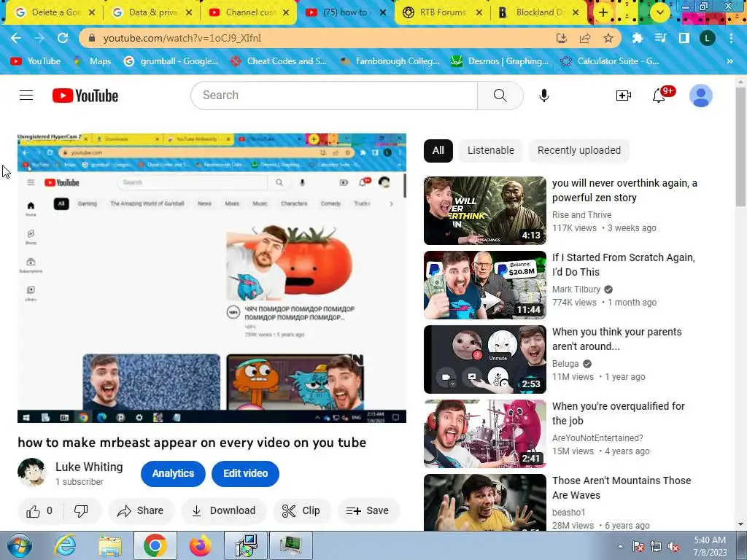Open the Action Center flag tray icon
This screenshot has width=747, height=560.
(x=638, y=547)
